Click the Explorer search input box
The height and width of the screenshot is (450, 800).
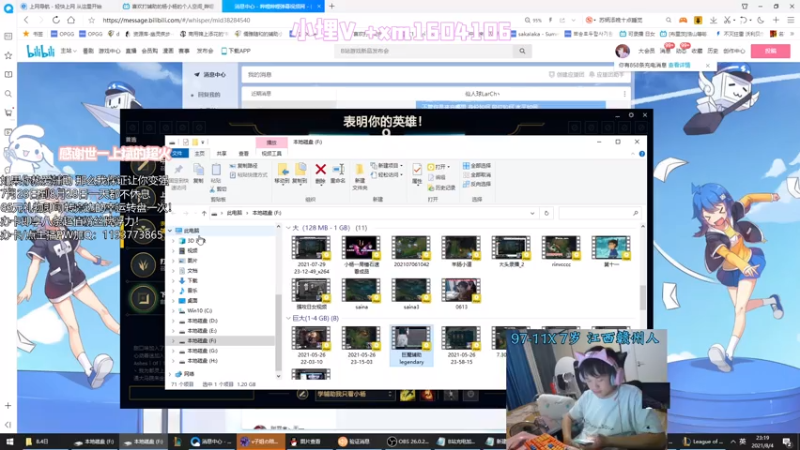pyautogui.click(x=599, y=213)
